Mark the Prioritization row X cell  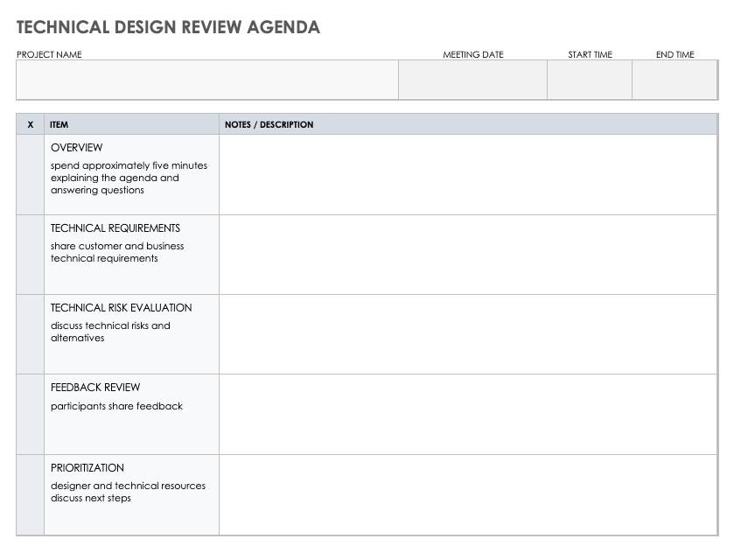pyautogui.click(x=31, y=494)
